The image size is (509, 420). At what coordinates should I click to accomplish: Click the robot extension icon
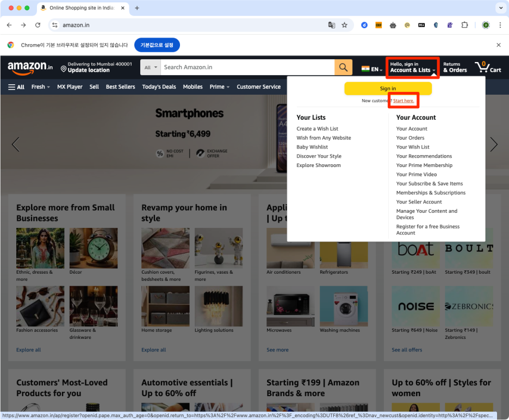pyautogui.click(x=393, y=25)
